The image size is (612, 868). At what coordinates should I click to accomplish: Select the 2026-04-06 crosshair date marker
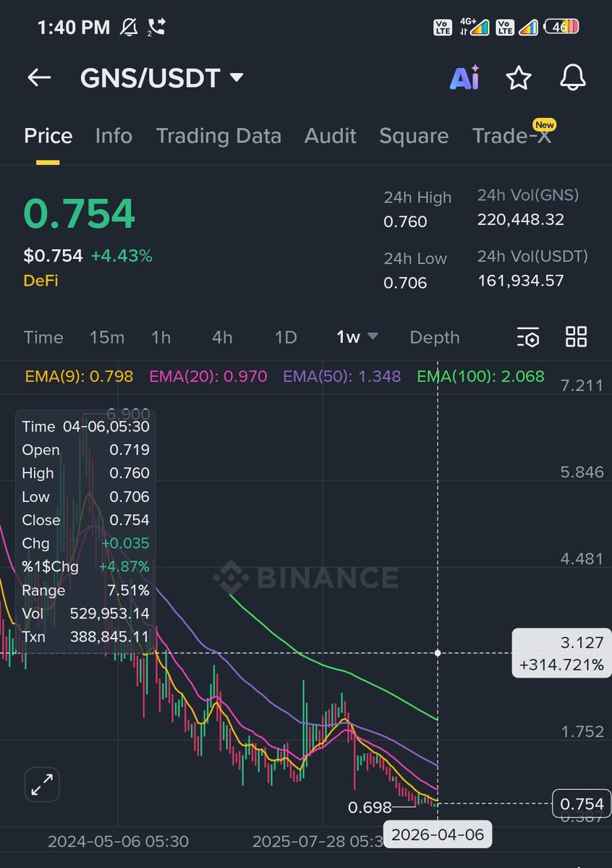point(438,834)
